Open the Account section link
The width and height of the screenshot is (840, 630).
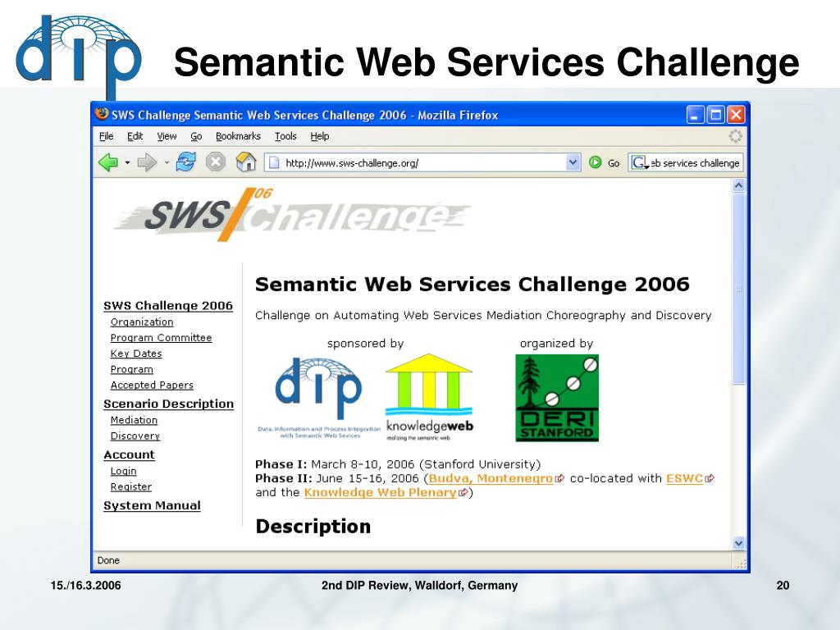click(129, 454)
